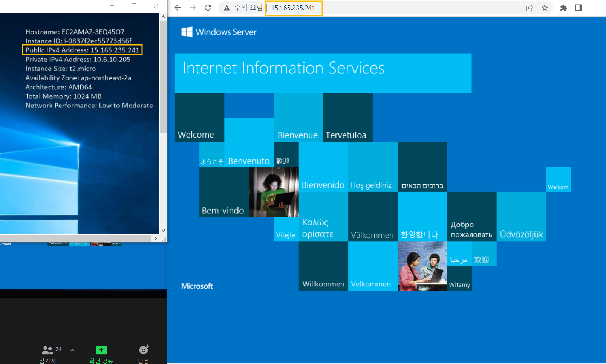Select the Arabic مرحبا tile
This screenshot has height=364, width=606.
[x=459, y=254]
